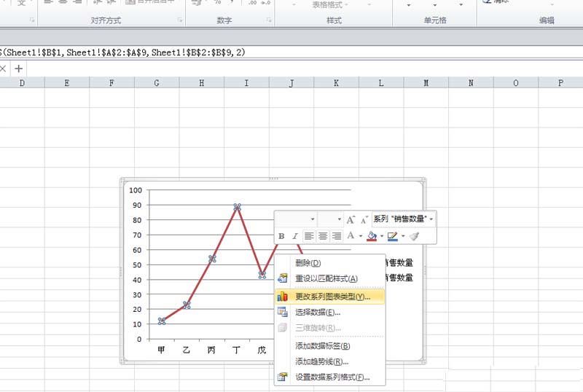Click the 甲 category axis label
Image resolution: width=583 pixels, height=392 pixels.
161,350
